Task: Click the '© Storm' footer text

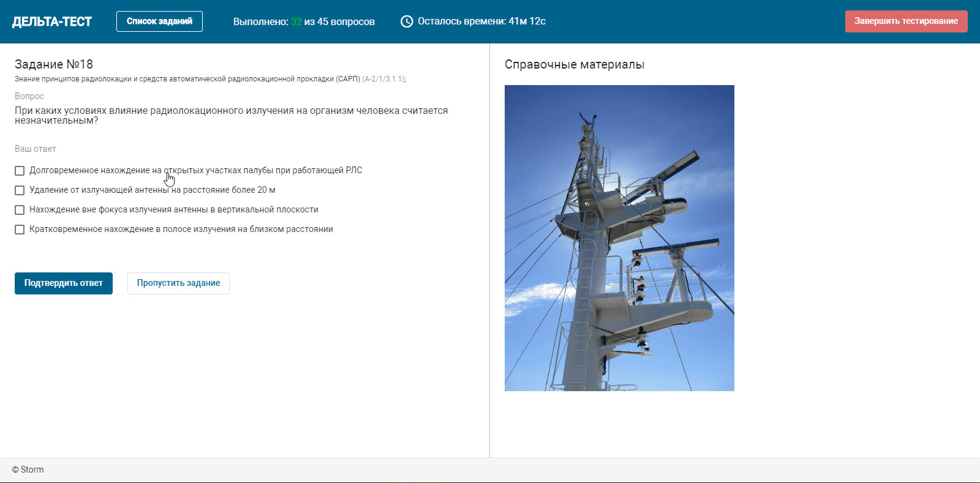Action: (x=28, y=470)
